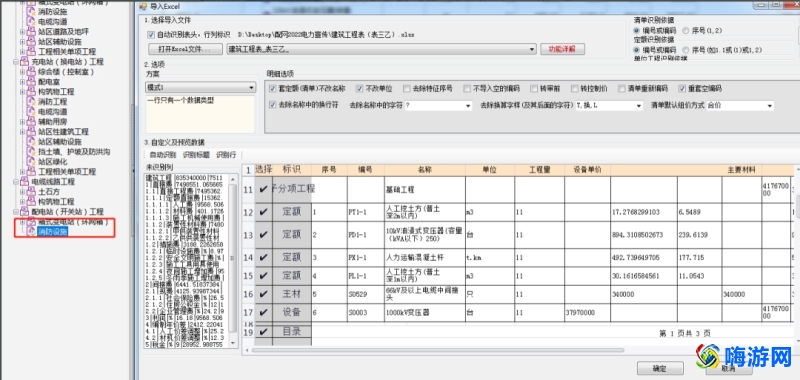
Task: Click the node icon beside 配电站（开关站）工程
Action: [24, 211]
